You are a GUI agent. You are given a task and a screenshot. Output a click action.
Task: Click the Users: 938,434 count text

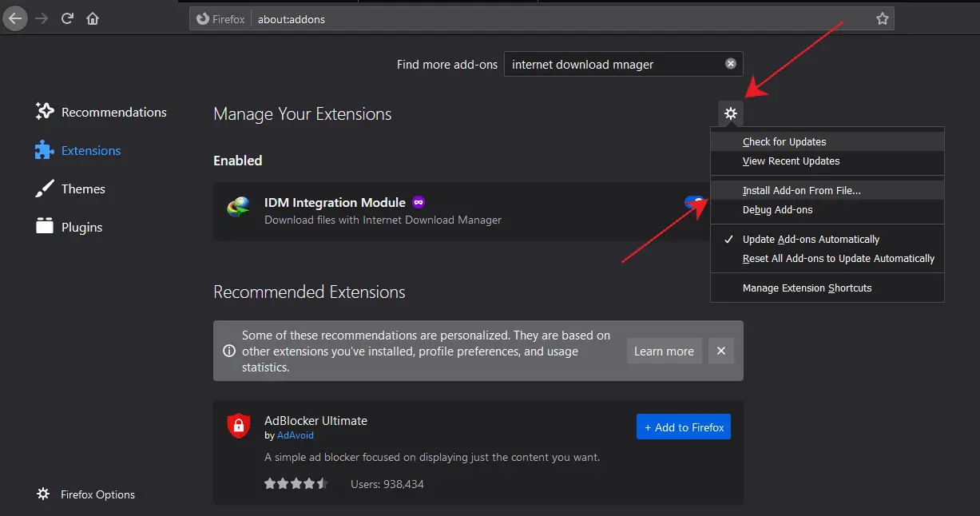tap(387, 484)
